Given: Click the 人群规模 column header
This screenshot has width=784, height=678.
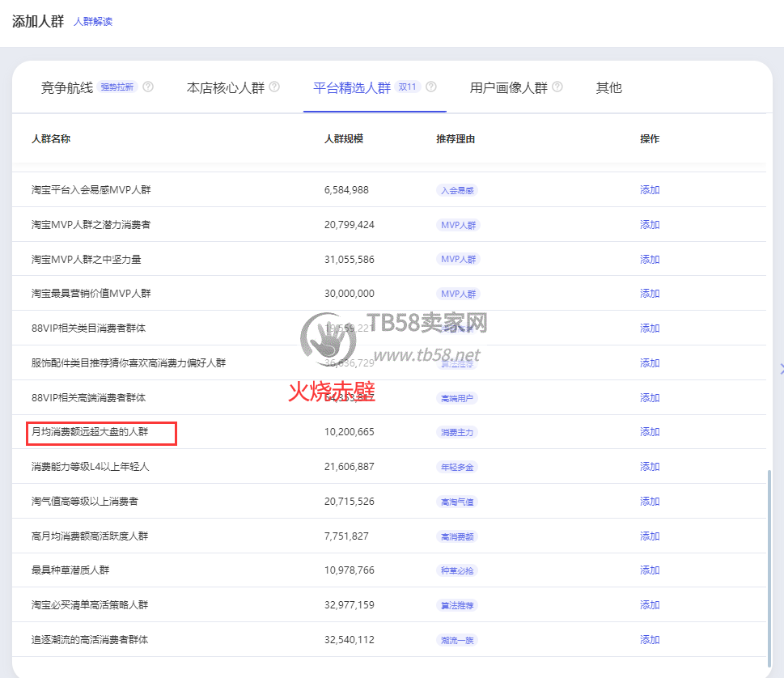Looking at the screenshot, I should click(x=344, y=139).
